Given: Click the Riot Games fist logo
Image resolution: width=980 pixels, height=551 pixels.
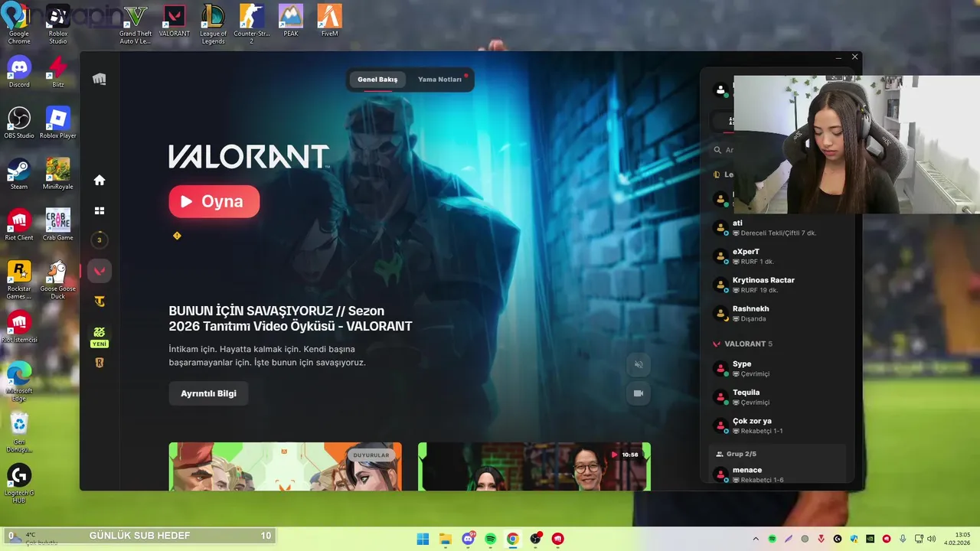Looking at the screenshot, I should pos(100,79).
